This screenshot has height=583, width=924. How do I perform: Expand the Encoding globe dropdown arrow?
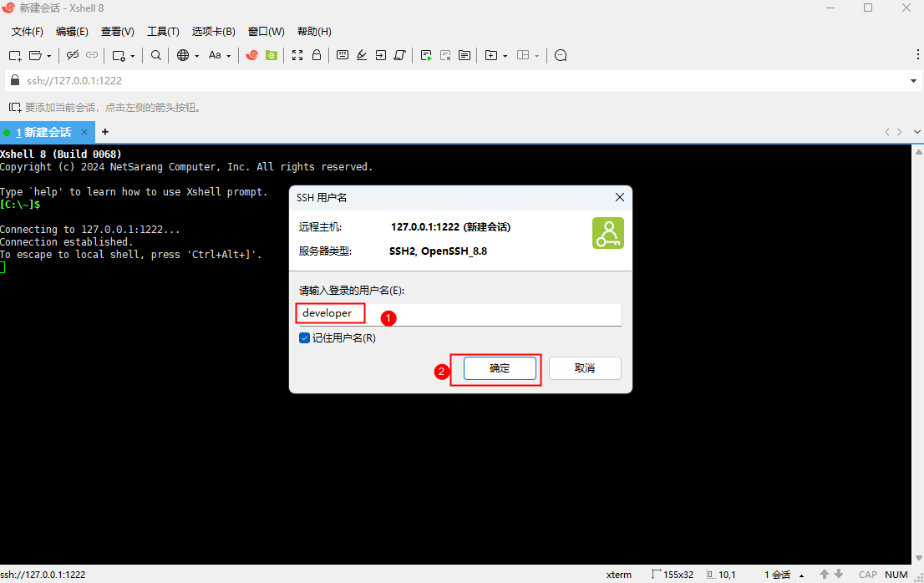pyautogui.click(x=197, y=56)
